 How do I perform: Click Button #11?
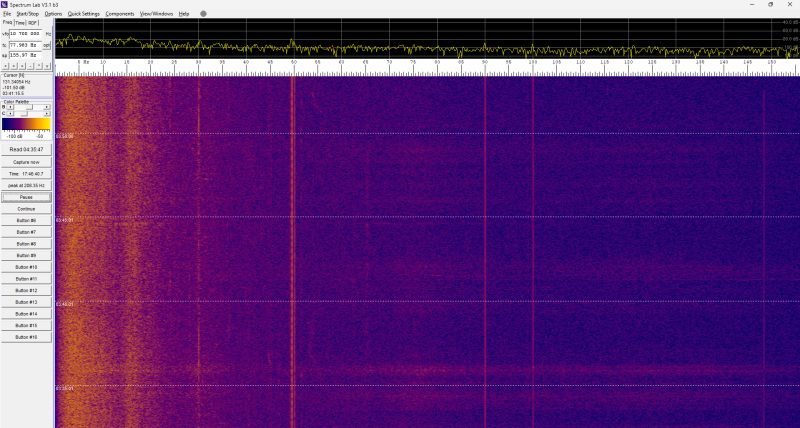pyautogui.click(x=26, y=279)
